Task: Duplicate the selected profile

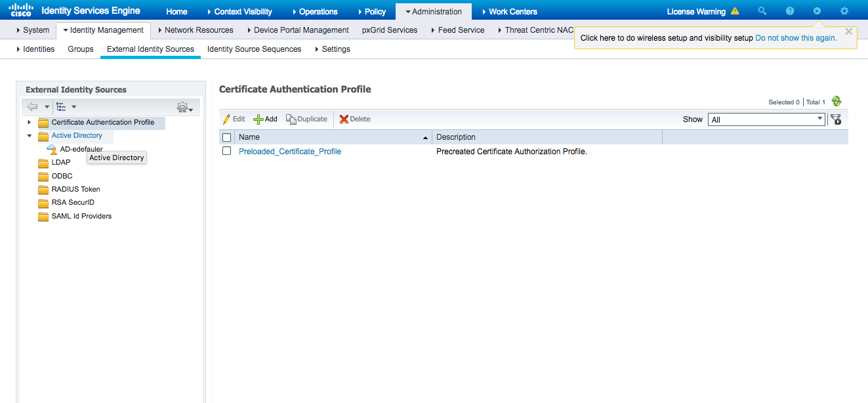Action: [307, 119]
